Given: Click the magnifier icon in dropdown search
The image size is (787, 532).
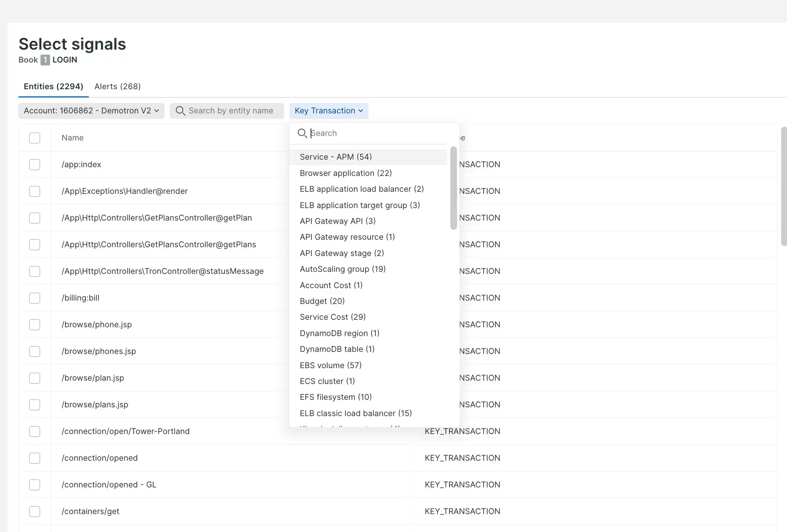Looking at the screenshot, I should tap(302, 133).
